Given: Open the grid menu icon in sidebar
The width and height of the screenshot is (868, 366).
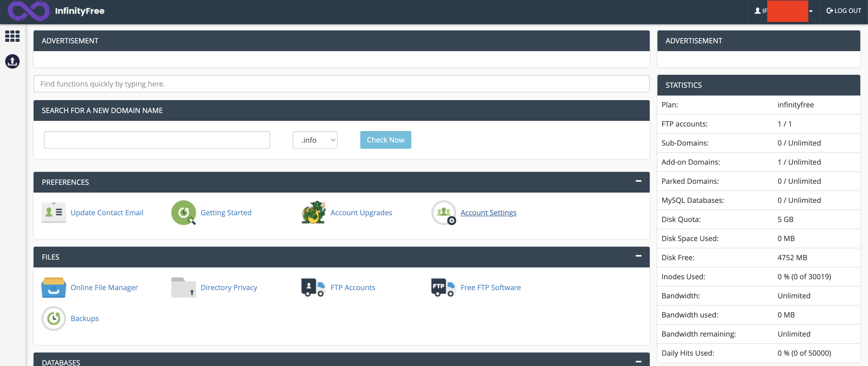Looking at the screenshot, I should (12, 36).
